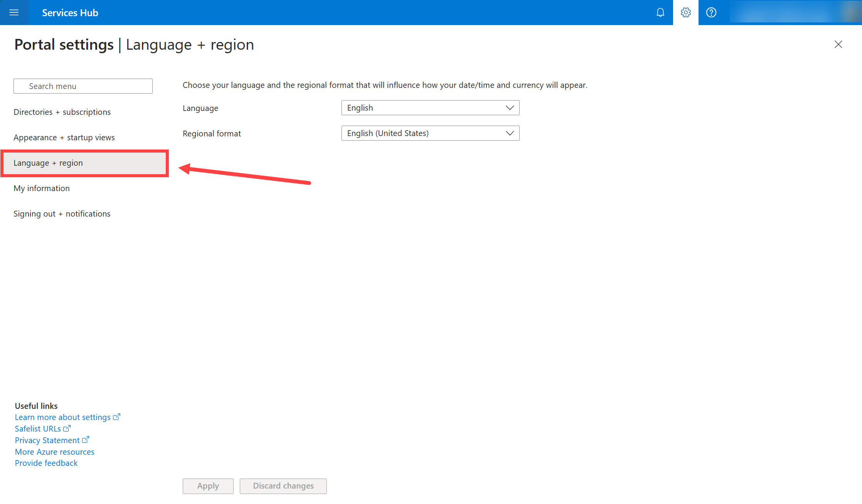Open Appearance + startup views settings
This screenshot has height=504, width=862.
pyautogui.click(x=64, y=138)
